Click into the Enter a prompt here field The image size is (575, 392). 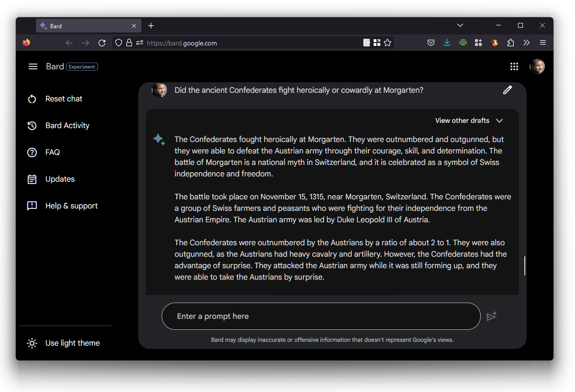coord(321,316)
